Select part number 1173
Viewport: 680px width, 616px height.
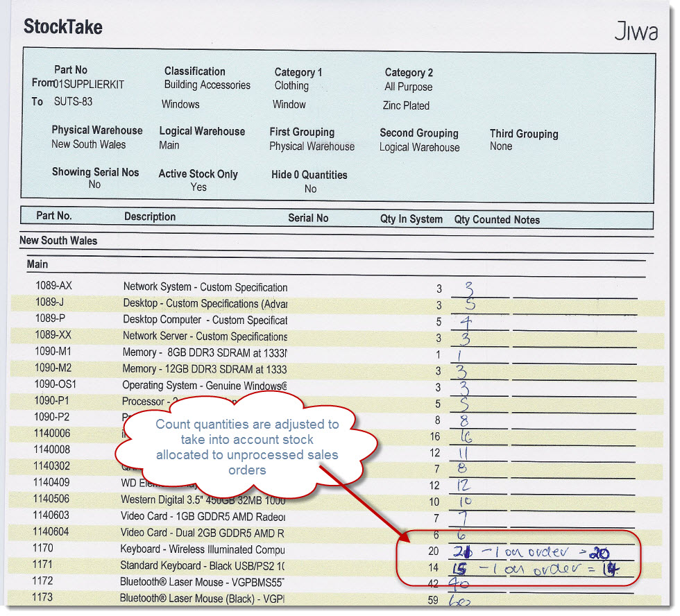point(42,597)
